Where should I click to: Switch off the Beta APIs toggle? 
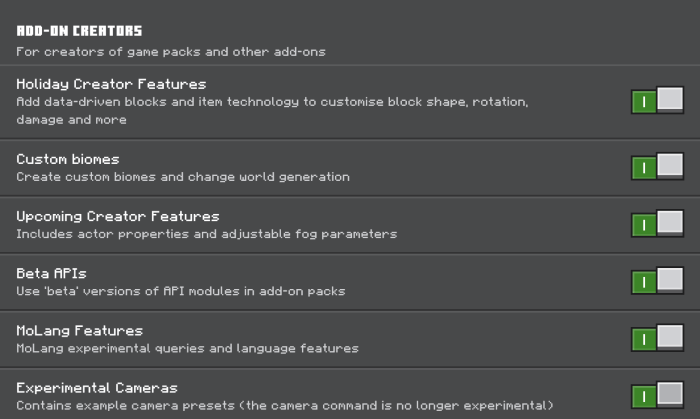657,281
